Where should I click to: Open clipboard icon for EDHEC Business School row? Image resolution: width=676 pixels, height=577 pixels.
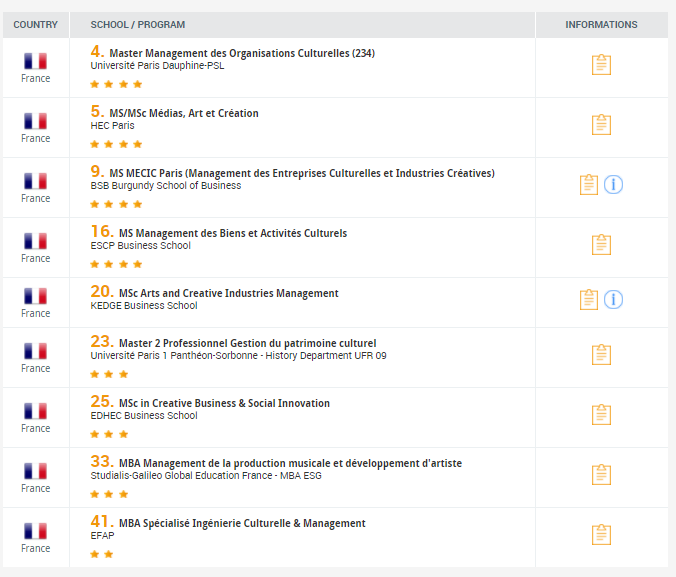click(601, 414)
